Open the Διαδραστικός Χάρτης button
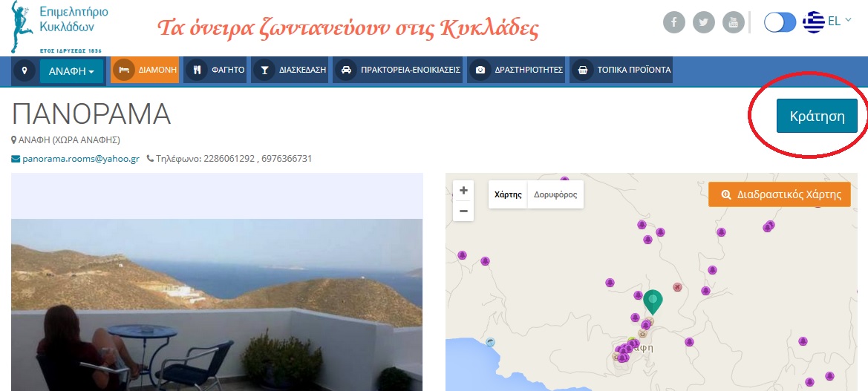 780,194
